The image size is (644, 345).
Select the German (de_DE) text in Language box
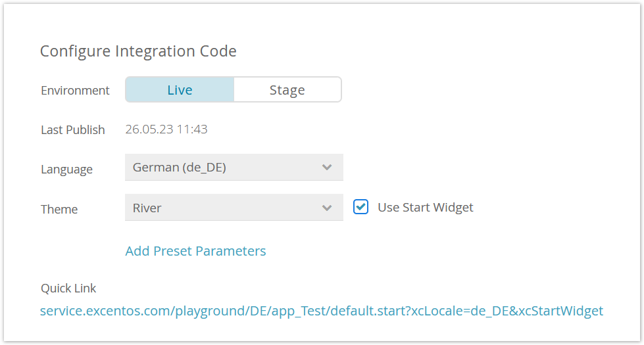[179, 168]
